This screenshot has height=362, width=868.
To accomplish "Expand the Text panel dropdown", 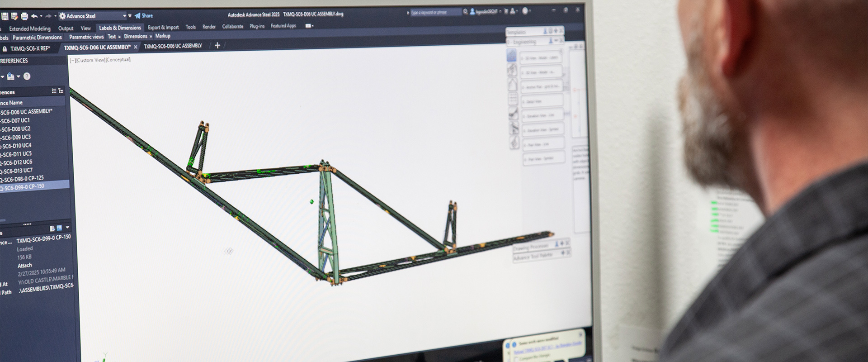I will click(119, 37).
